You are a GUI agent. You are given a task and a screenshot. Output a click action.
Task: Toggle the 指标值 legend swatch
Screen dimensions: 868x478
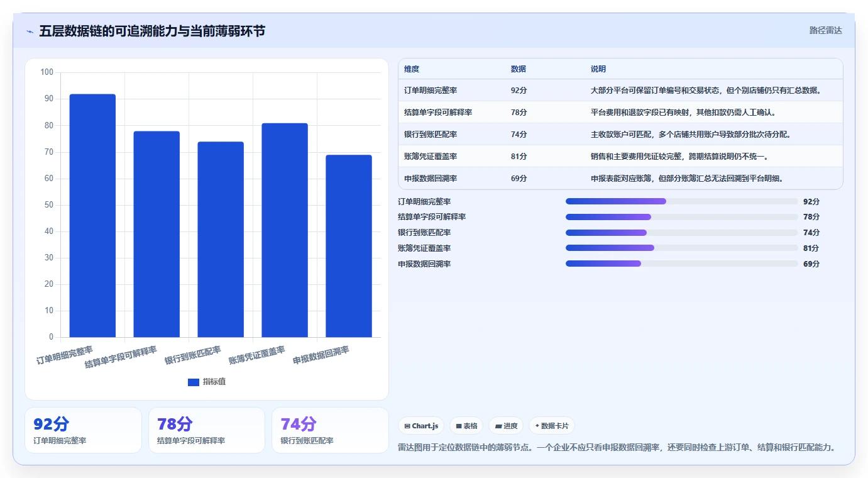coord(194,382)
